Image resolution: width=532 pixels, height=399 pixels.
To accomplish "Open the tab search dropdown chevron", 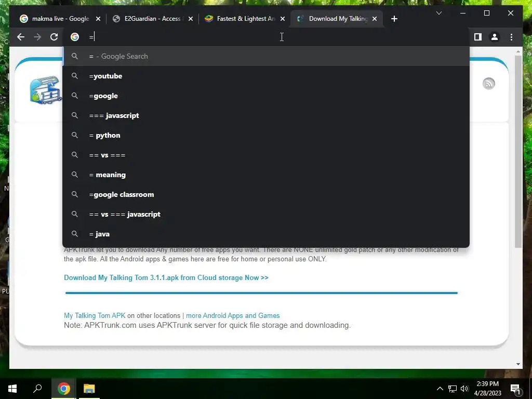I will point(438,13).
